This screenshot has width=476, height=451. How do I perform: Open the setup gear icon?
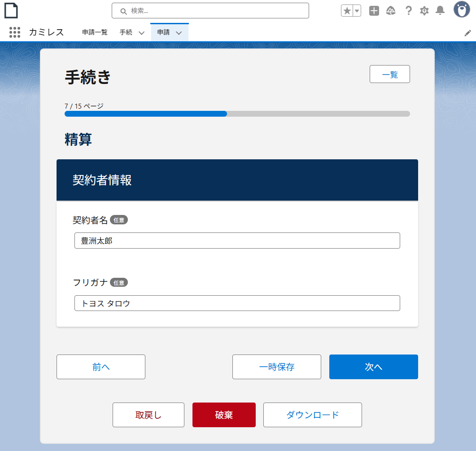coord(424,11)
